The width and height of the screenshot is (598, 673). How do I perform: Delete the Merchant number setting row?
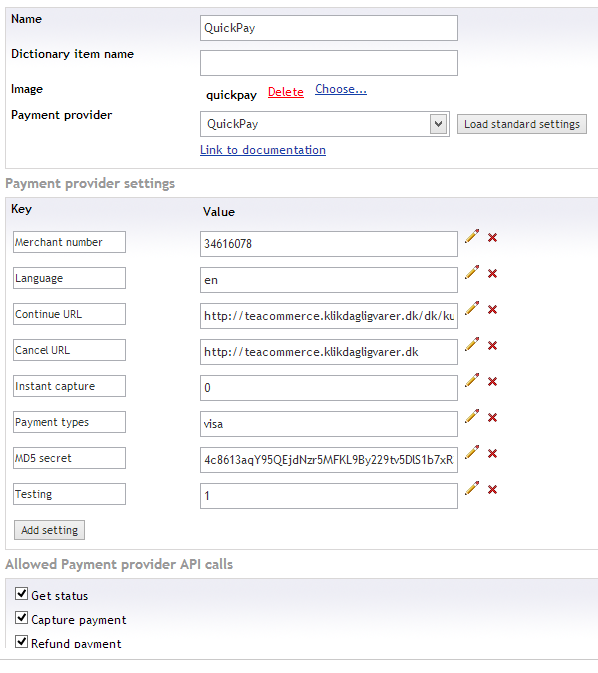492,237
